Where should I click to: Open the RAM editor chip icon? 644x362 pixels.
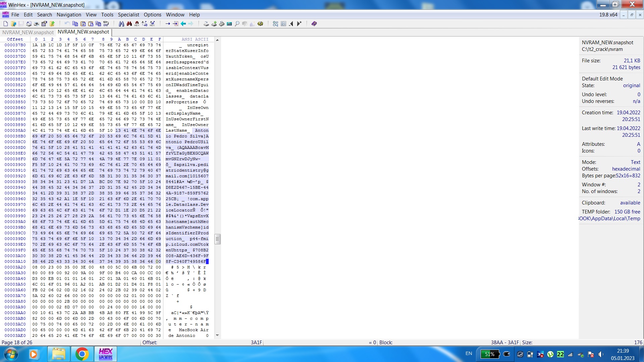pos(222,24)
